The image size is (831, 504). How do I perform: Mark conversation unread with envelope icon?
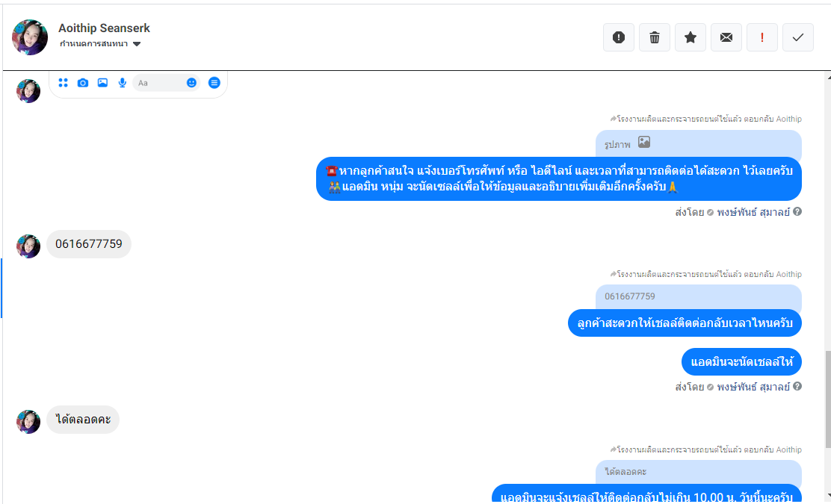pos(726,37)
